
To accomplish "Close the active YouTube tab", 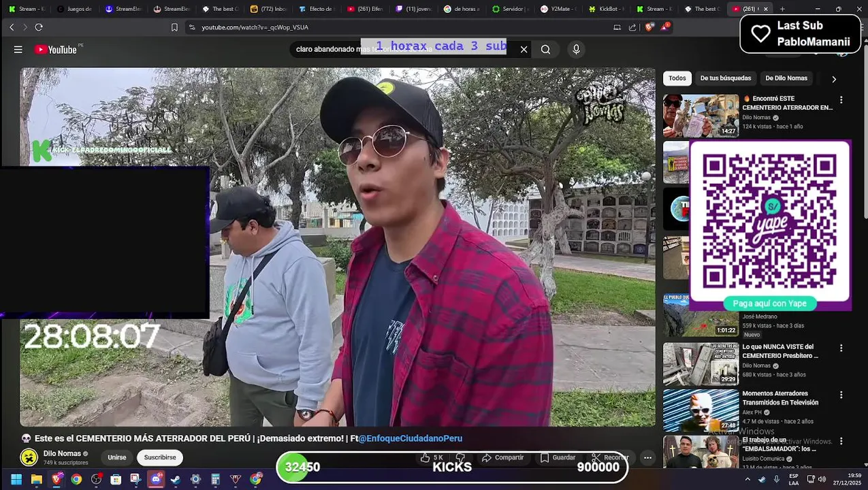I will coord(766,9).
